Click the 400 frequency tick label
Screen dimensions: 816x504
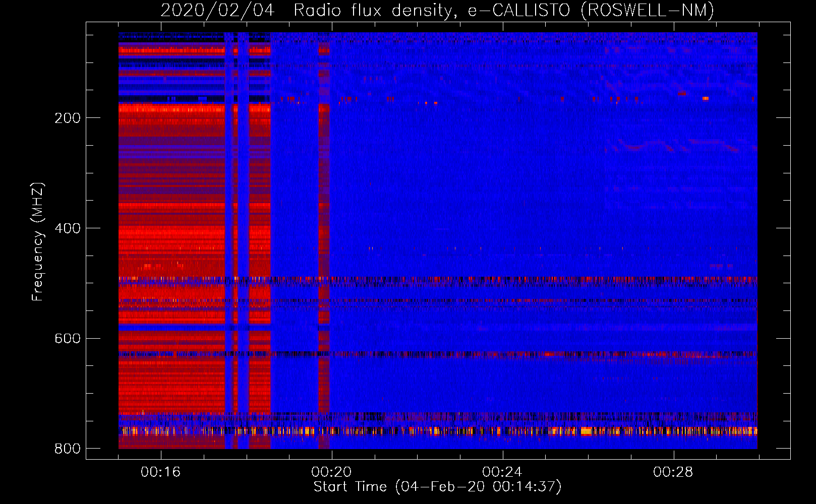(68, 228)
